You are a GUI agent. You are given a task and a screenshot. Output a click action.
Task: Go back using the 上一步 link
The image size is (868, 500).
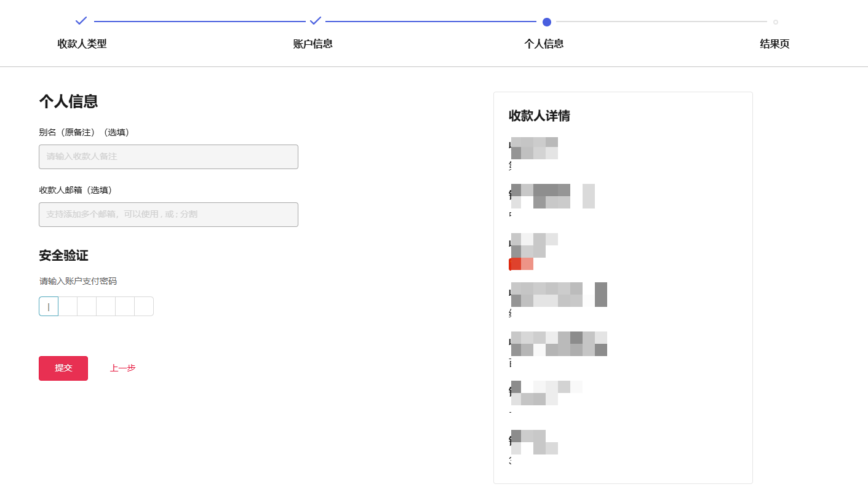pyautogui.click(x=123, y=368)
